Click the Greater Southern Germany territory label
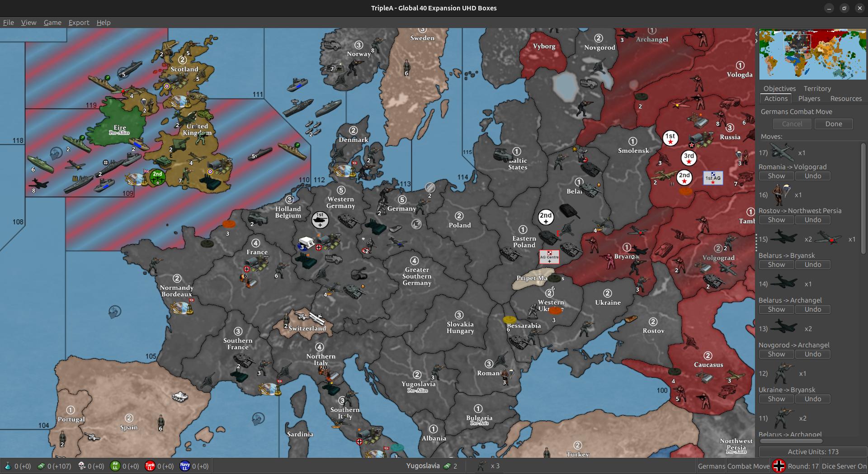Viewport: 868px width, 474px height. point(417,276)
